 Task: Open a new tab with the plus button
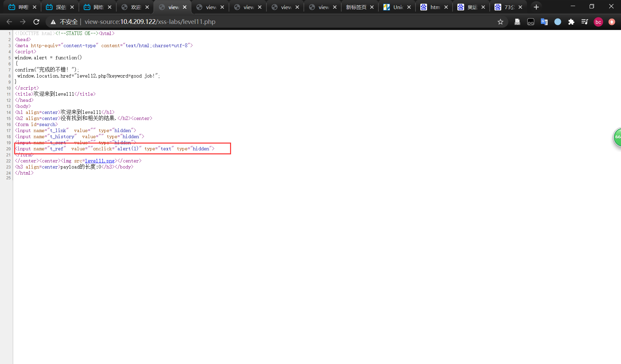(x=536, y=7)
